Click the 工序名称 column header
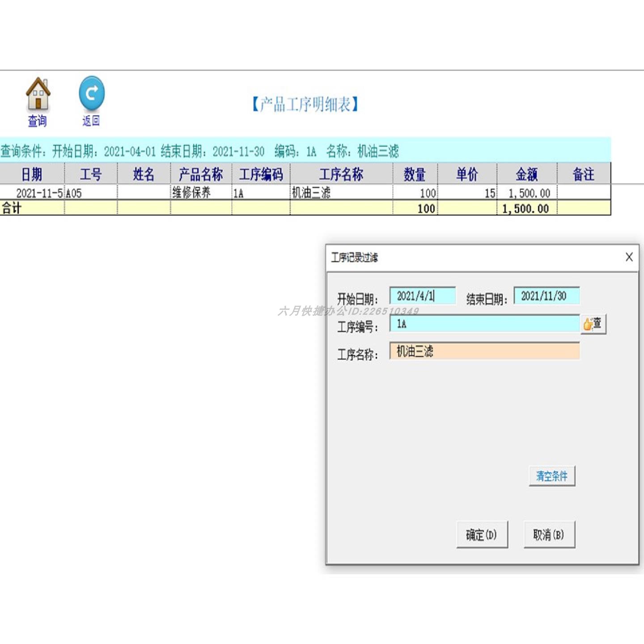The height and width of the screenshot is (644, 644). 341,174
